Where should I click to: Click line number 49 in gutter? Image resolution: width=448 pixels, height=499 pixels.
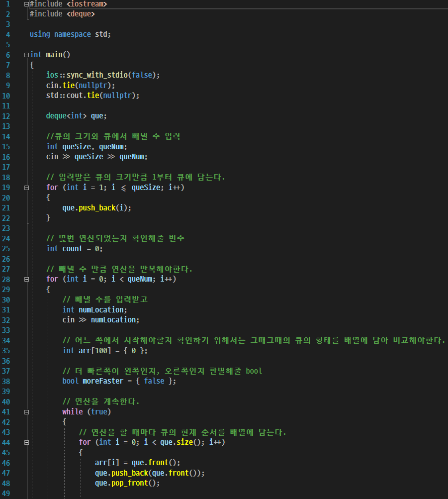(6, 493)
